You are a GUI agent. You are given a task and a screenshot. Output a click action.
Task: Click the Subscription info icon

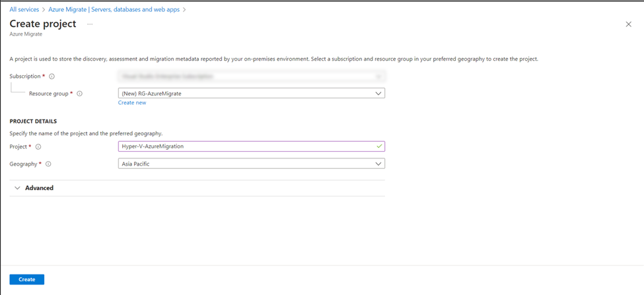tap(52, 77)
